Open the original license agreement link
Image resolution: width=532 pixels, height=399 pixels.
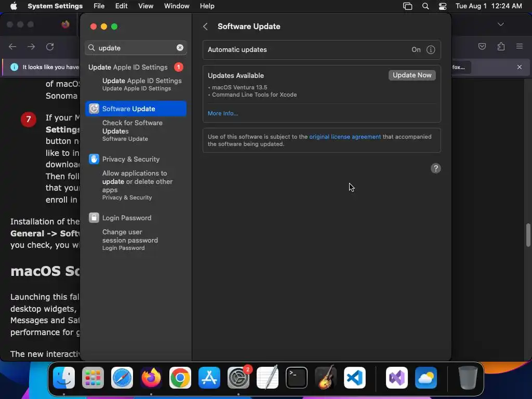point(345,137)
